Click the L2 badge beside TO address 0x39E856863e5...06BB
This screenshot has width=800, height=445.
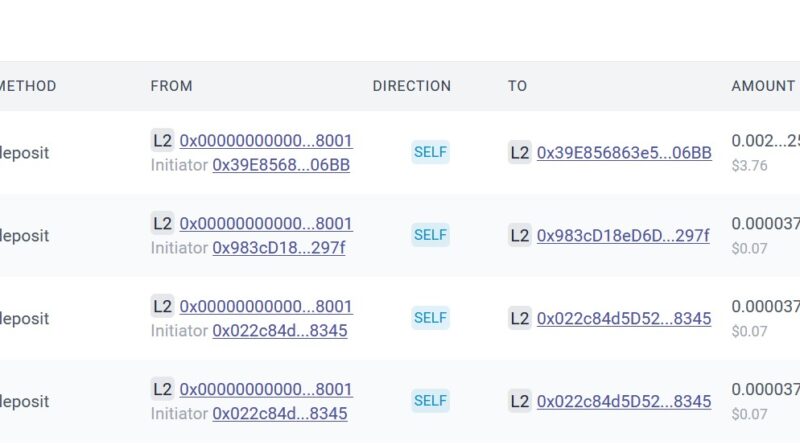[519, 153]
